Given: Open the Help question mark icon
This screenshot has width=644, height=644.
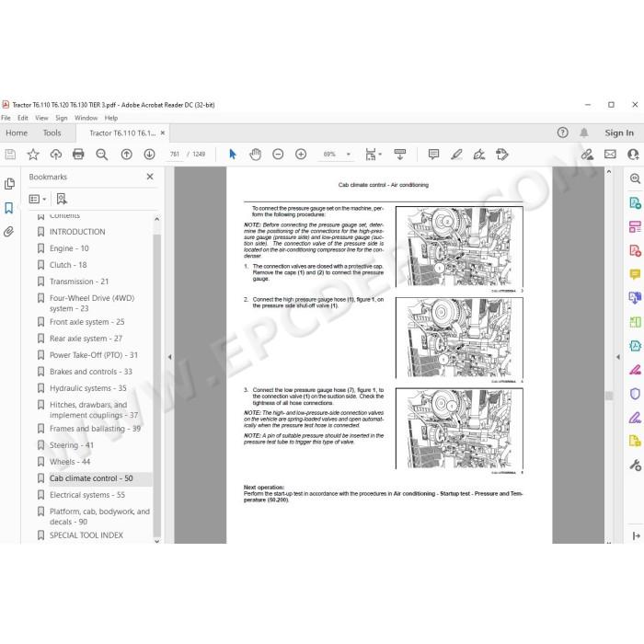Looking at the screenshot, I should 563,132.
